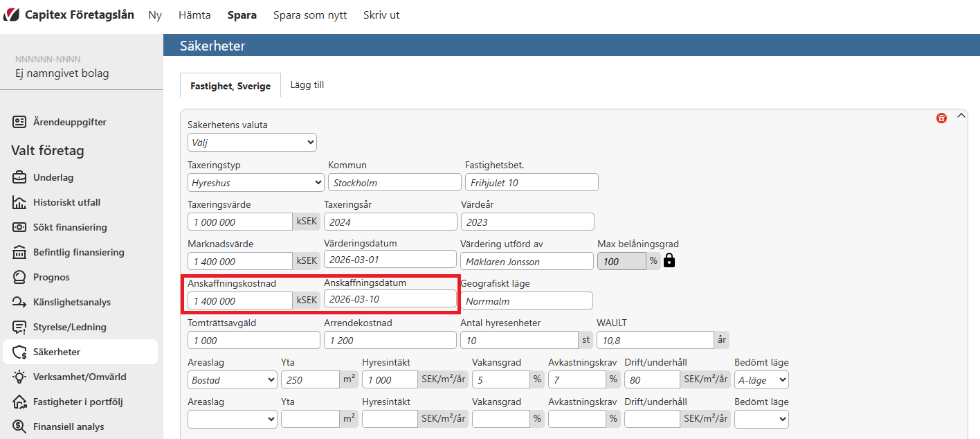The image size is (980, 439).
Task: Click the Historiskt utfall chart icon
Action: point(20,202)
